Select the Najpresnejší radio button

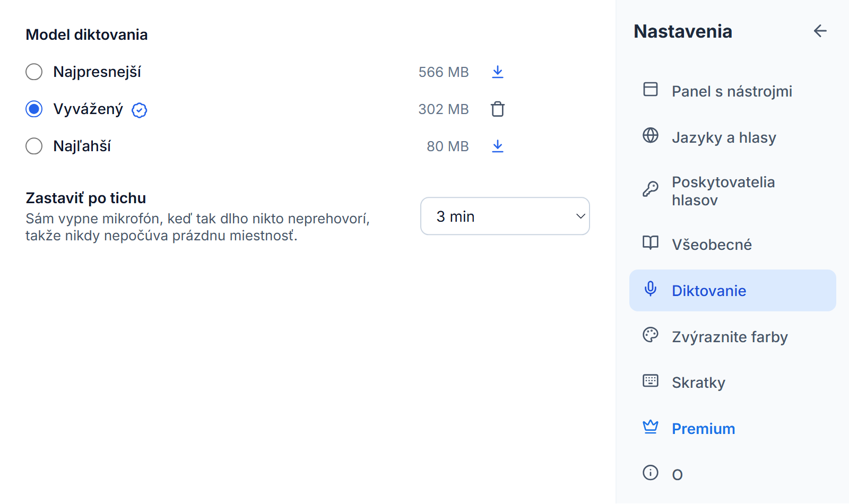[x=34, y=72]
